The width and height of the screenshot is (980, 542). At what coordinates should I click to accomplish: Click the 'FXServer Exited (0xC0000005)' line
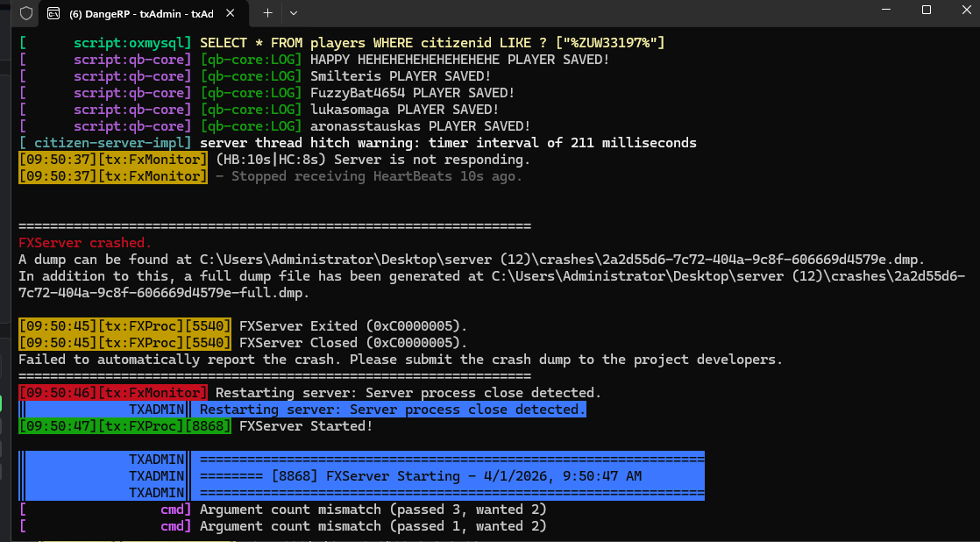(353, 325)
